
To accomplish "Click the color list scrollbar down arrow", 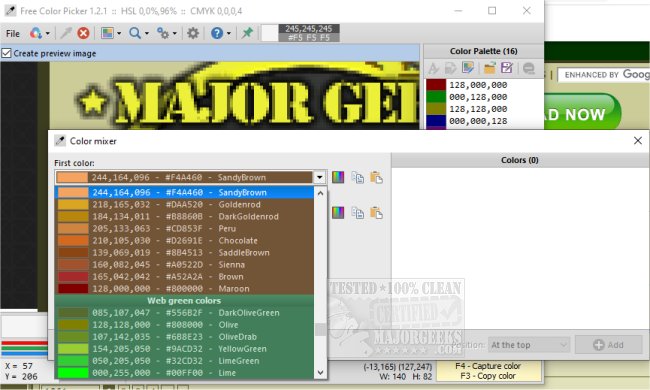I will pos(320,373).
